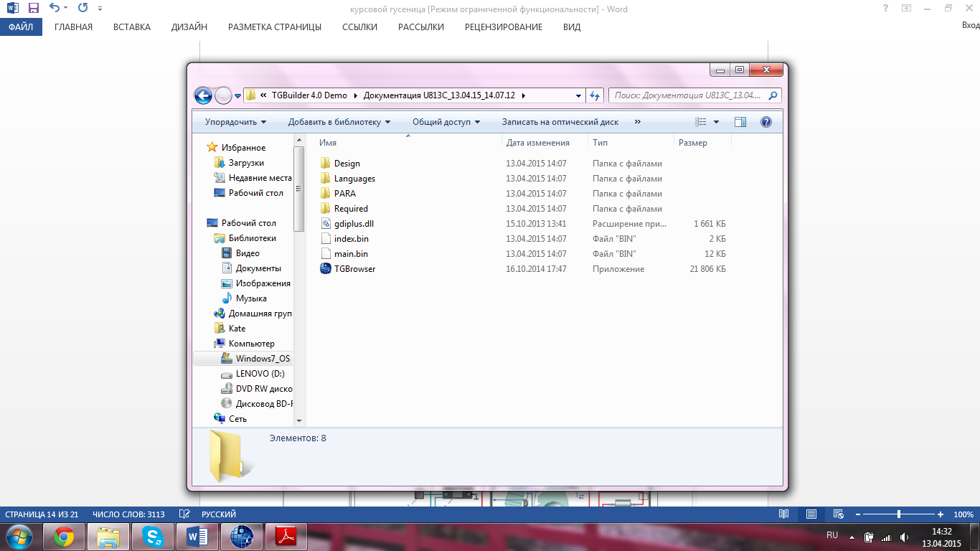
Task: Click the refresh icon beside the address bar
Action: pos(595,95)
